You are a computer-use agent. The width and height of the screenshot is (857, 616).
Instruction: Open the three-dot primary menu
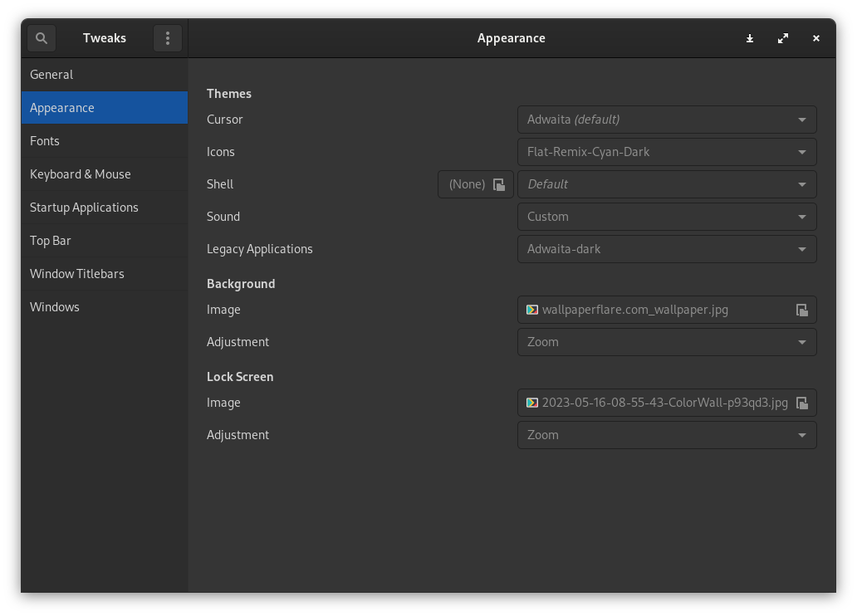click(167, 37)
